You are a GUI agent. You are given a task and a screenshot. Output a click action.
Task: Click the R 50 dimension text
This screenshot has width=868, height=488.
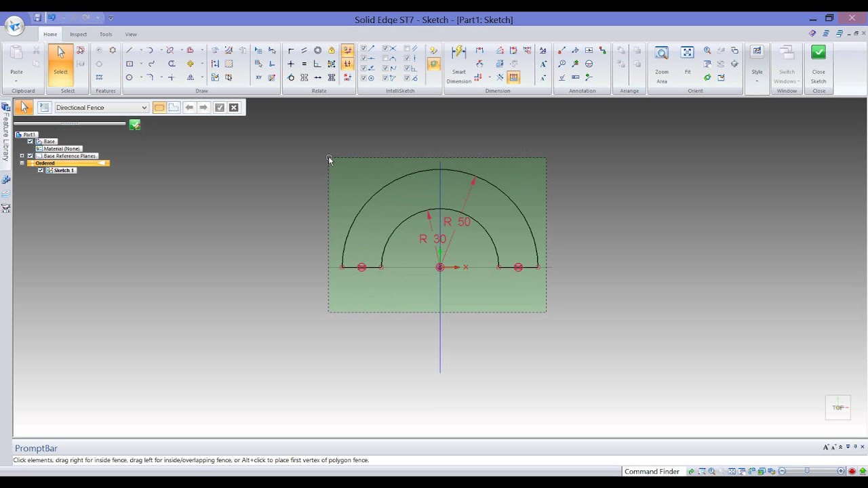tap(457, 222)
